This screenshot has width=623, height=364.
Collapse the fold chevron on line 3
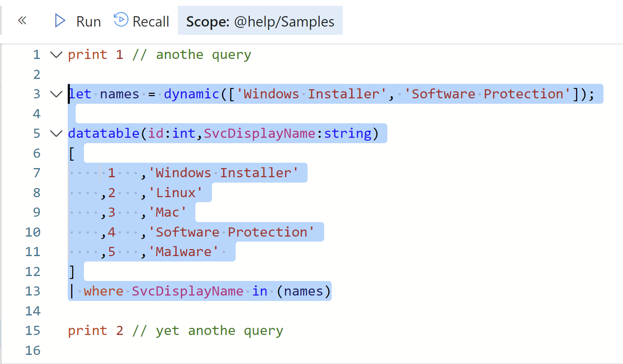56,94
